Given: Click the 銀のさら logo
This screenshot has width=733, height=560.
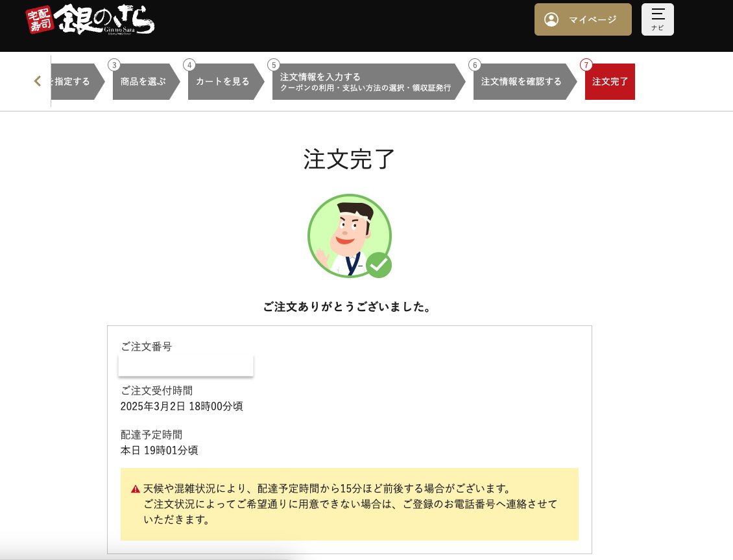Looking at the screenshot, I should click(91, 19).
